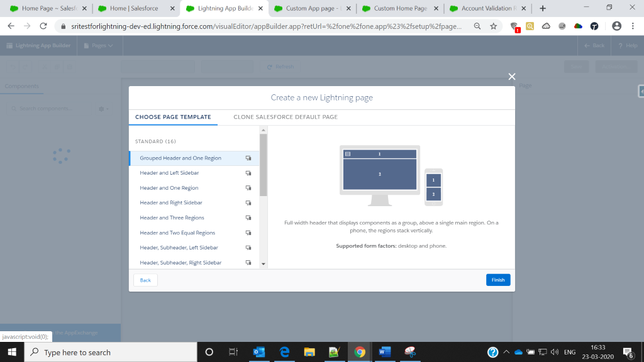644x362 pixels.
Task: Click the Back button in dialog
Action: point(145,280)
